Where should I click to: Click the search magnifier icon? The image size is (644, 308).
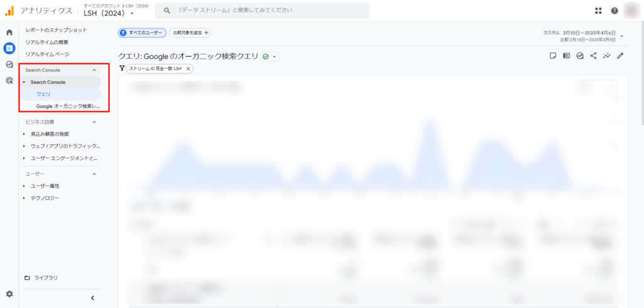[x=167, y=11]
